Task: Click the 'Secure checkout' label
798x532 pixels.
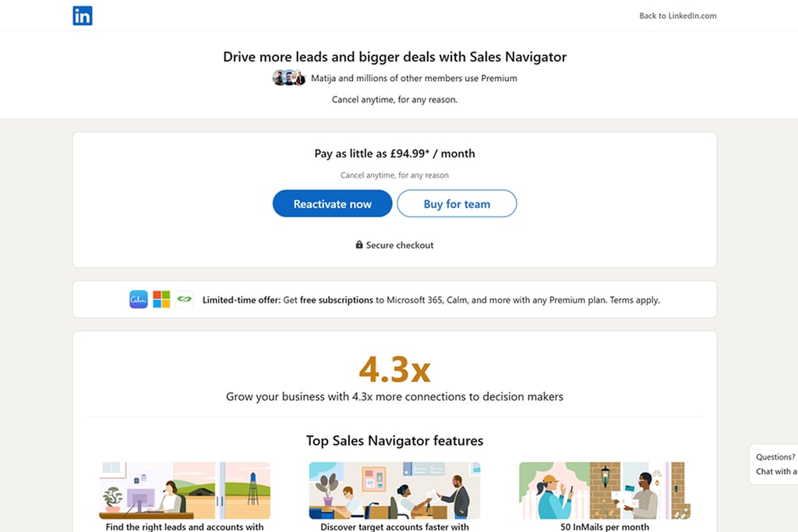Action: pyautogui.click(x=400, y=245)
